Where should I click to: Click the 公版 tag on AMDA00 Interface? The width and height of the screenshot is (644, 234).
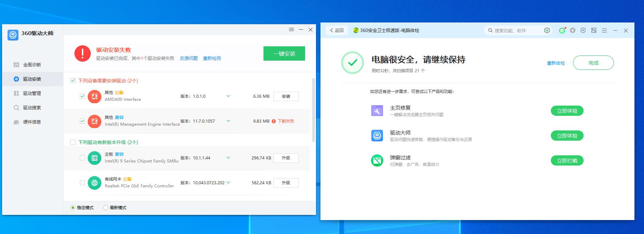pos(119,93)
